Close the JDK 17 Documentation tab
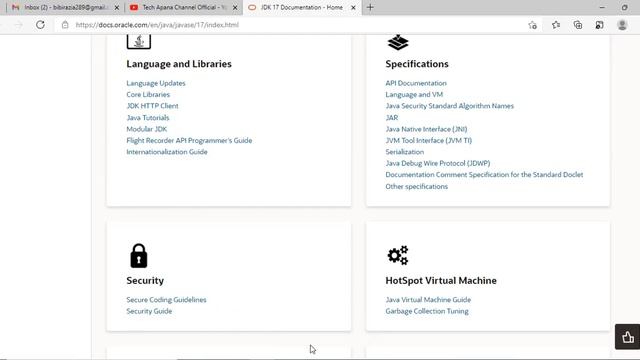This screenshot has height=360, width=640. pyautogui.click(x=353, y=7)
